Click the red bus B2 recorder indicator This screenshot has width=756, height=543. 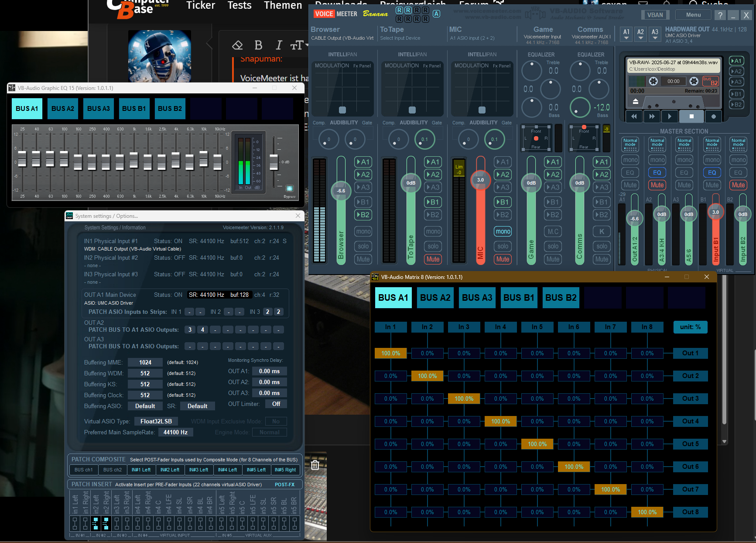(711, 81)
